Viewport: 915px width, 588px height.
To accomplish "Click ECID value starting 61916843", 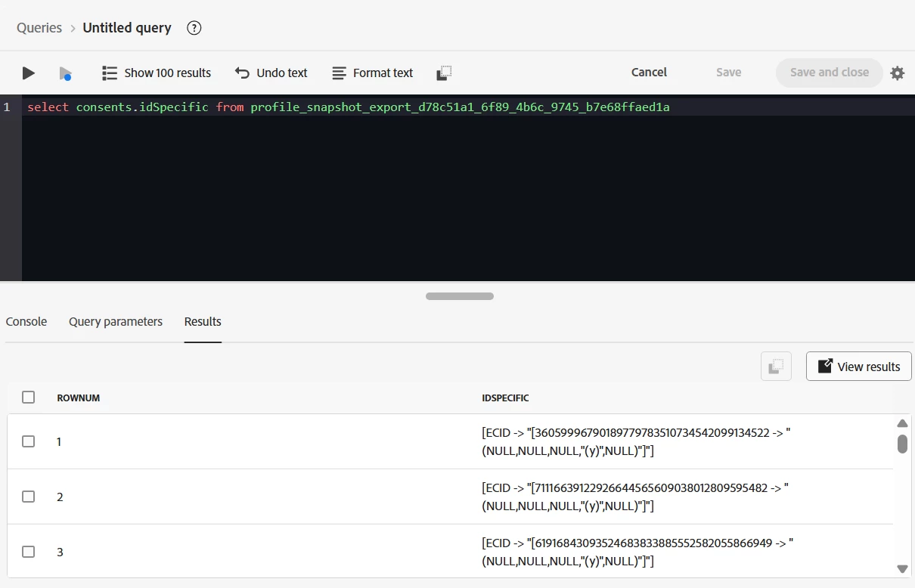I will click(x=637, y=552).
